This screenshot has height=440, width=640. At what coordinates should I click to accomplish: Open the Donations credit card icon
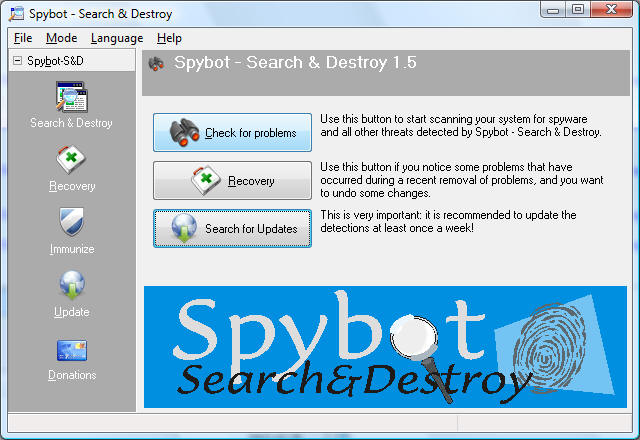(x=71, y=350)
